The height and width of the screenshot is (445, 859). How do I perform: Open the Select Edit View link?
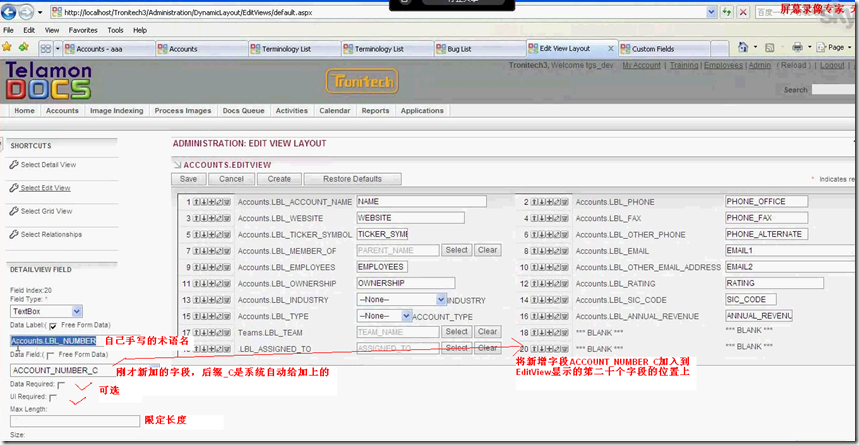point(45,188)
